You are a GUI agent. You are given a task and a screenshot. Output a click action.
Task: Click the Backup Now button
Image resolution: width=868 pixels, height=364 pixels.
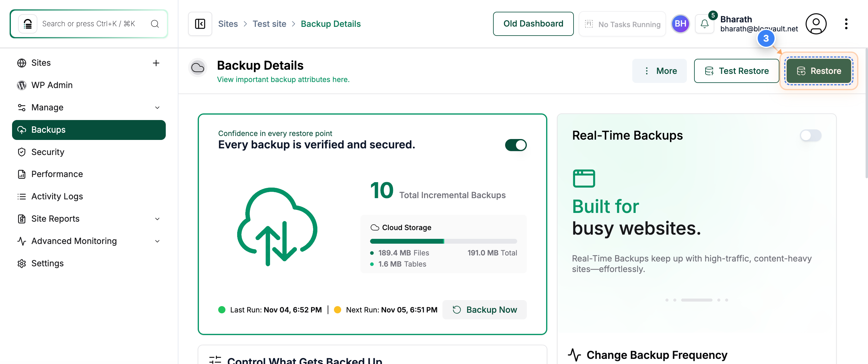pyautogui.click(x=485, y=309)
